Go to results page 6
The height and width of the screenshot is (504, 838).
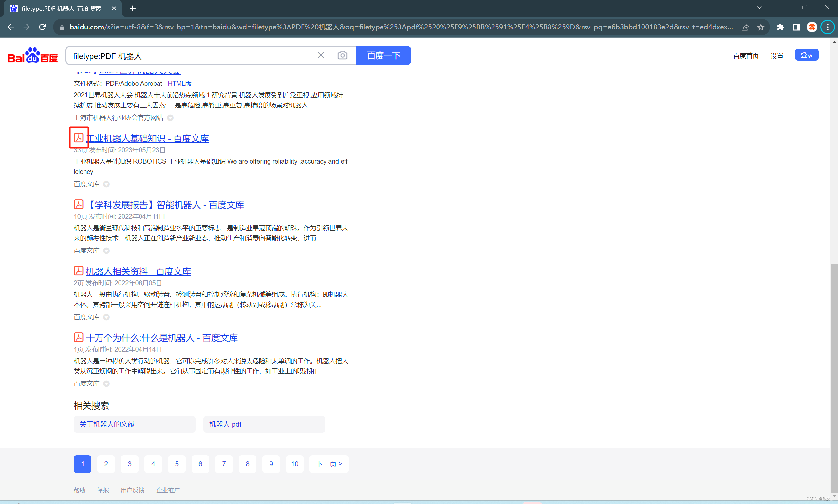pyautogui.click(x=200, y=464)
